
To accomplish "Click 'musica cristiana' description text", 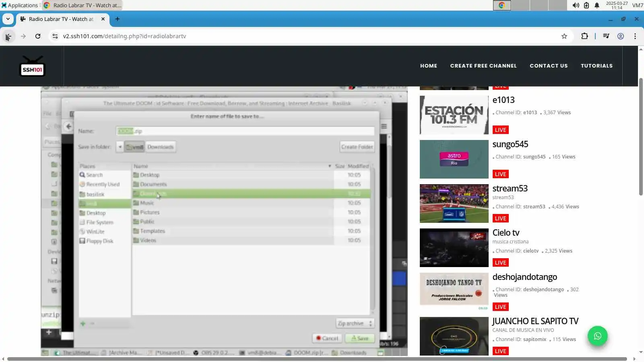I will [x=510, y=242].
